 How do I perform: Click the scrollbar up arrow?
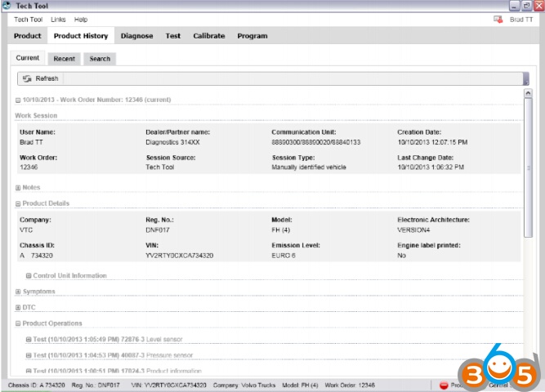(528, 93)
